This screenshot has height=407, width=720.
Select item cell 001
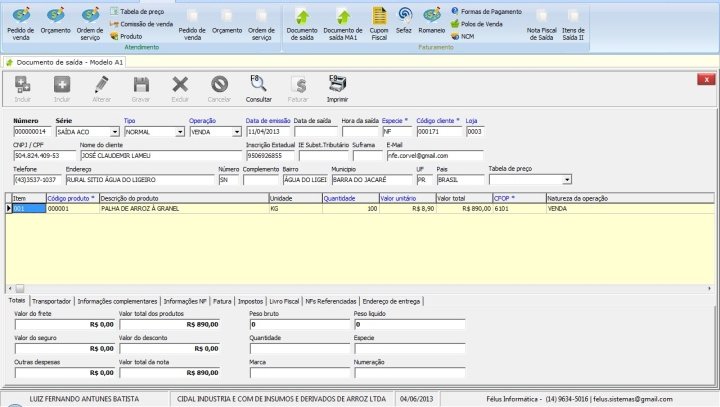(29, 209)
